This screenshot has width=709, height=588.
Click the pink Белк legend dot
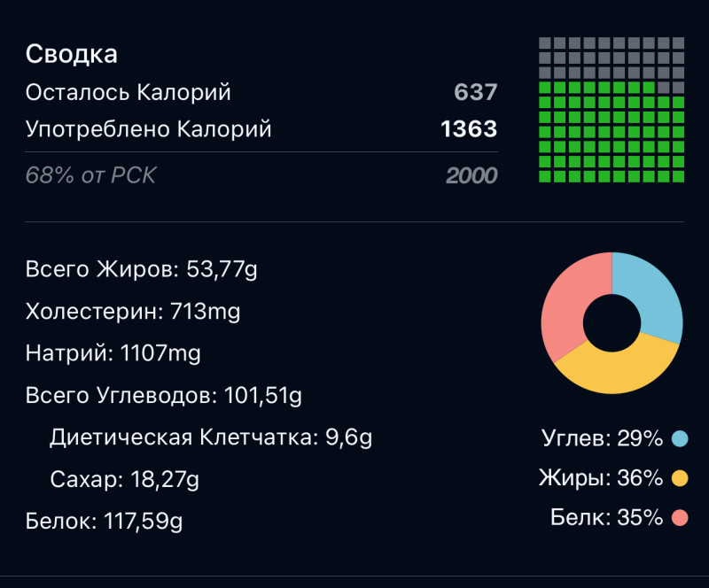coord(680,518)
